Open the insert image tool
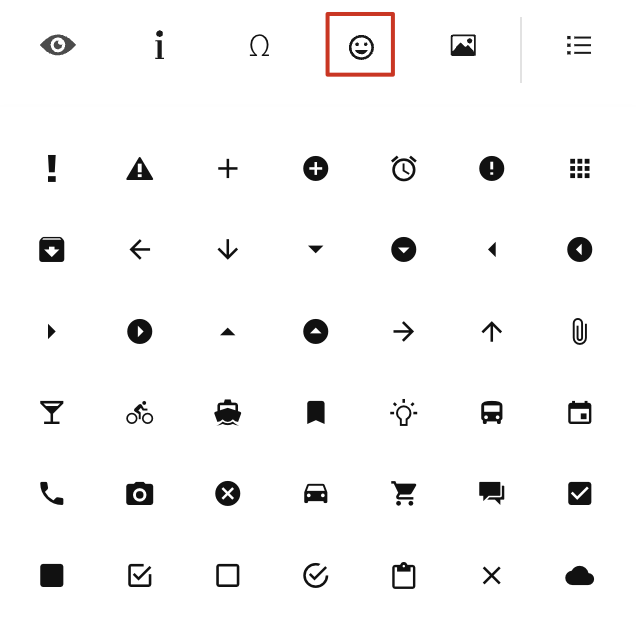 coord(463,45)
